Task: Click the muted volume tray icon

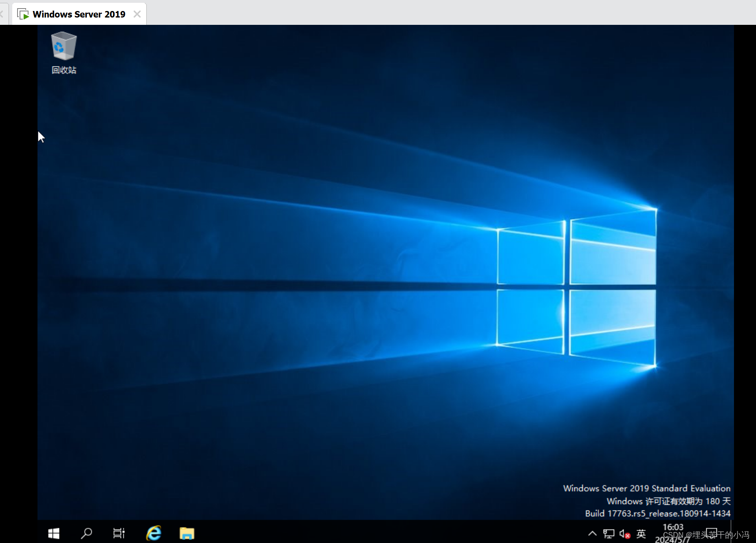Action: coord(625,534)
